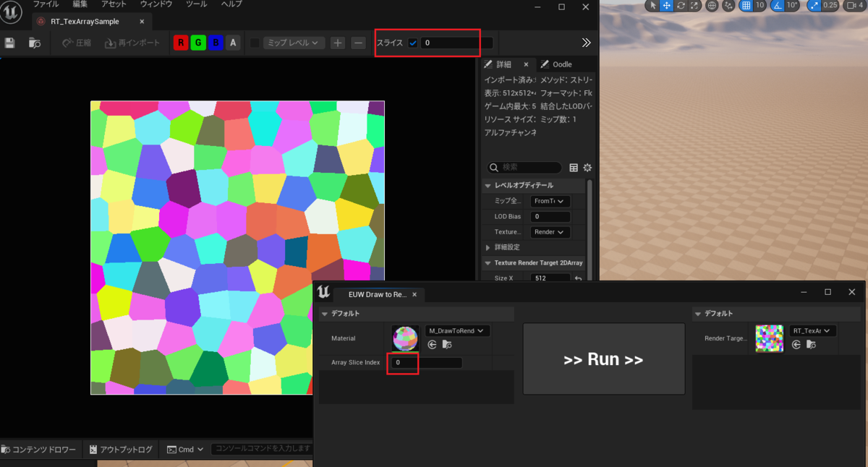Viewport: 868px width, 467px height.
Task: Open the アセット menu
Action: (x=114, y=4)
